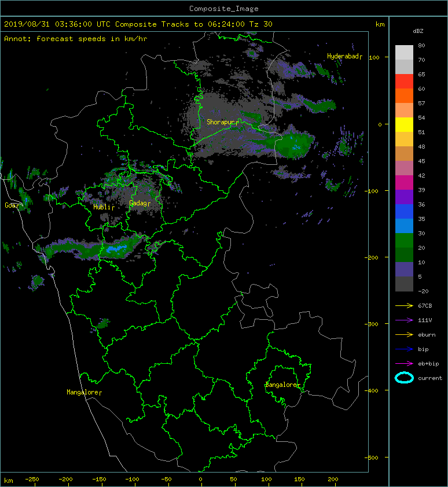Select the 'Bangalore' city label
Screen dimensions: 448x487
[281, 385]
